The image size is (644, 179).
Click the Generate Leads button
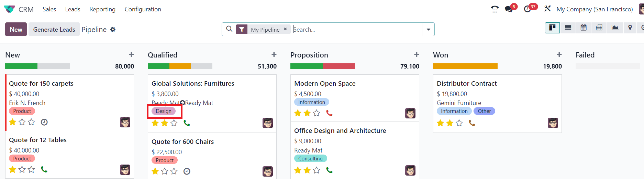click(54, 29)
